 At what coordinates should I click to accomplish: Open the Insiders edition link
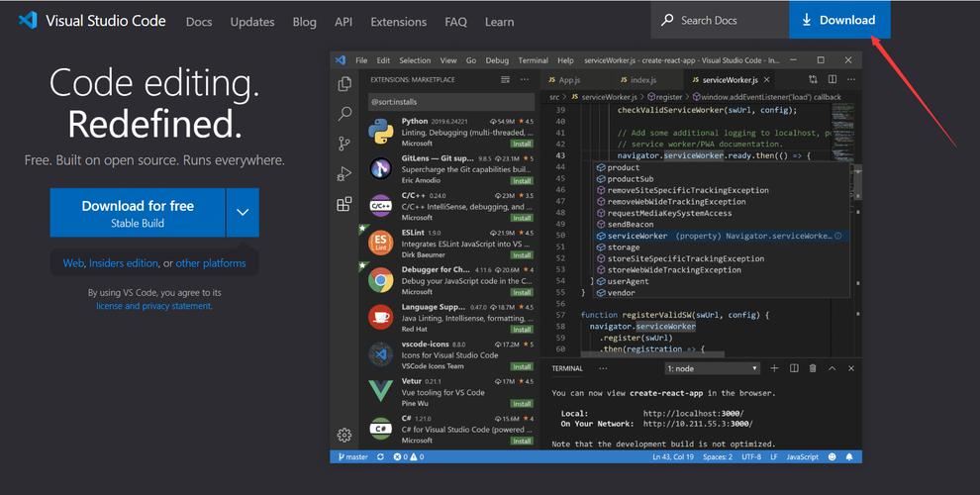(x=124, y=263)
